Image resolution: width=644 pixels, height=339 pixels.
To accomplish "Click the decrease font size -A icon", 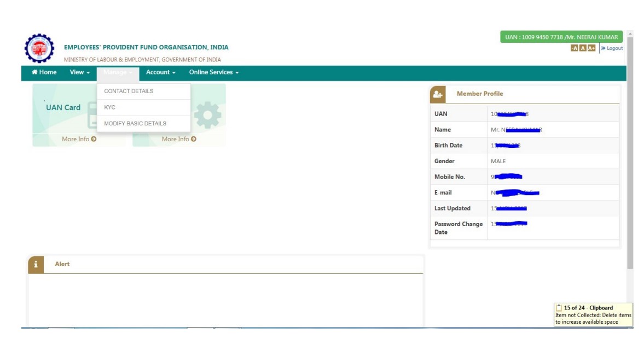I will tap(574, 48).
